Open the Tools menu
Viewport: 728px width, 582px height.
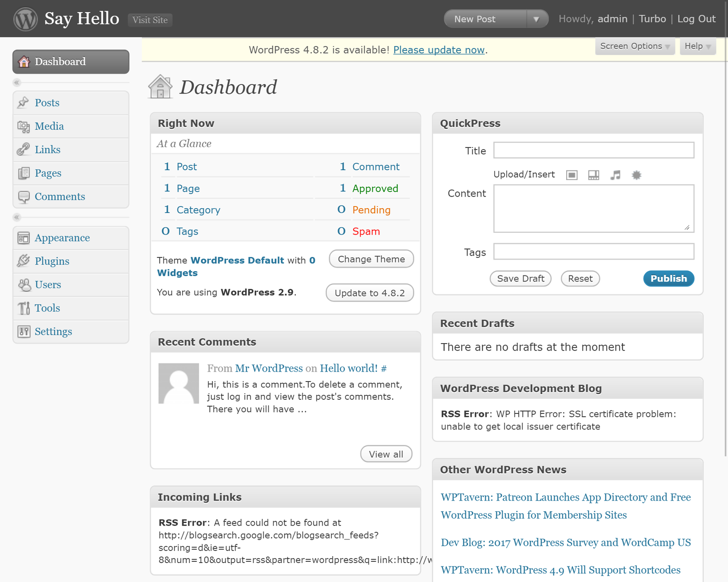71,308
